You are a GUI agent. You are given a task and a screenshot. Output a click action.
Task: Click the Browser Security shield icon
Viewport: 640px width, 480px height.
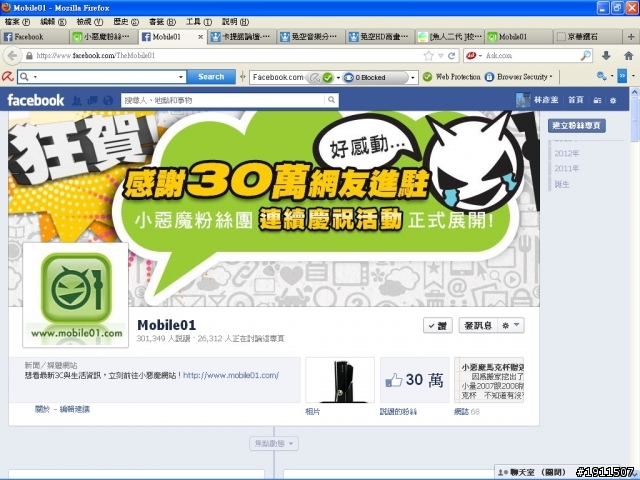click(489, 77)
